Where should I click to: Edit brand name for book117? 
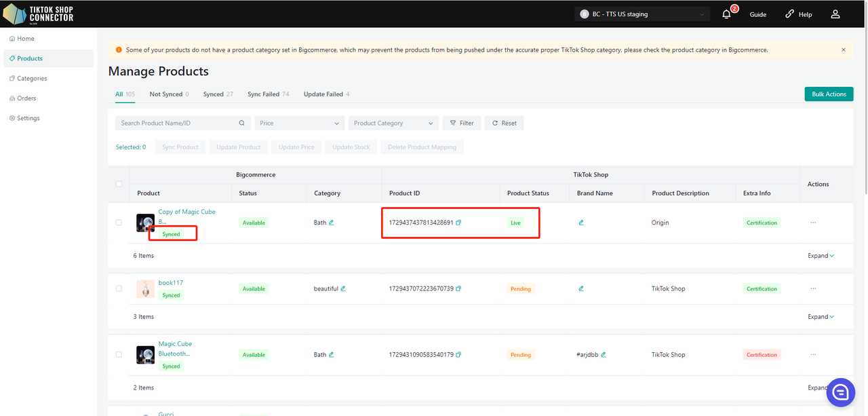point(581,288)
